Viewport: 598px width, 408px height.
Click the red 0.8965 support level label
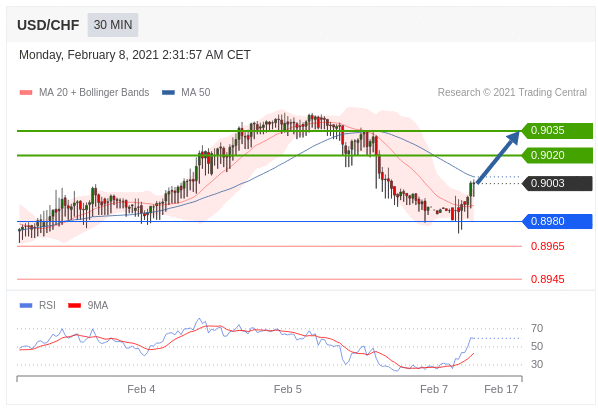point(547,246)
